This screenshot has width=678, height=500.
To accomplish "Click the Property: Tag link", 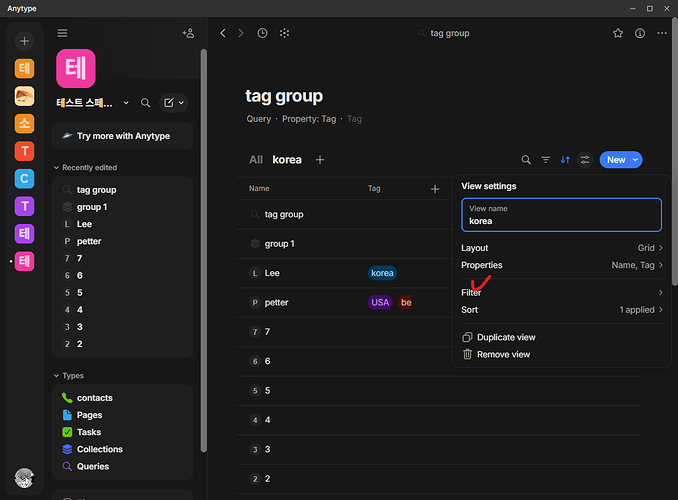I will coord(309,119).
